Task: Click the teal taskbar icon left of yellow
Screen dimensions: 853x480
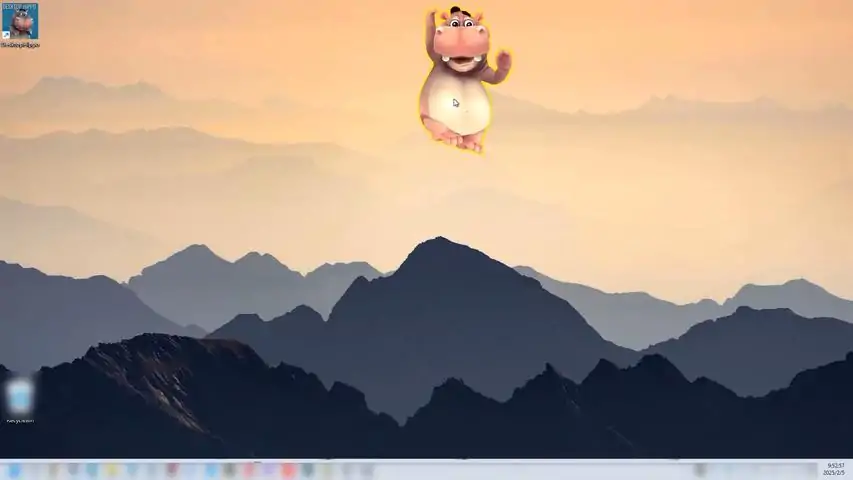Action: pos(92,470)
